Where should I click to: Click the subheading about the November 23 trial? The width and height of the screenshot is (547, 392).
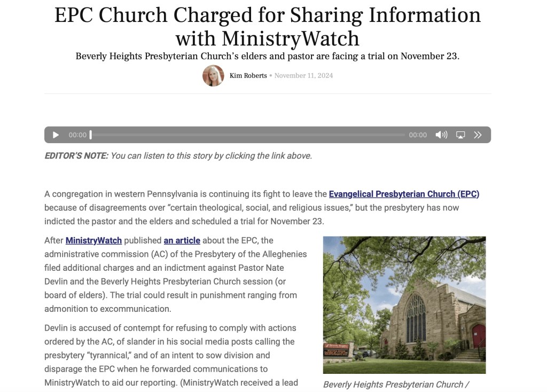click(268, 56)
